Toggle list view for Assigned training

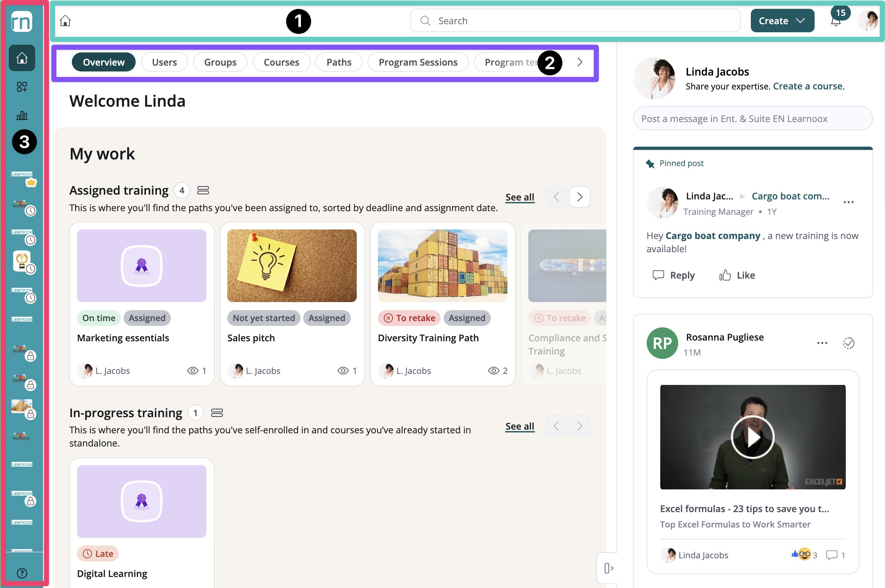click(203, 191)
